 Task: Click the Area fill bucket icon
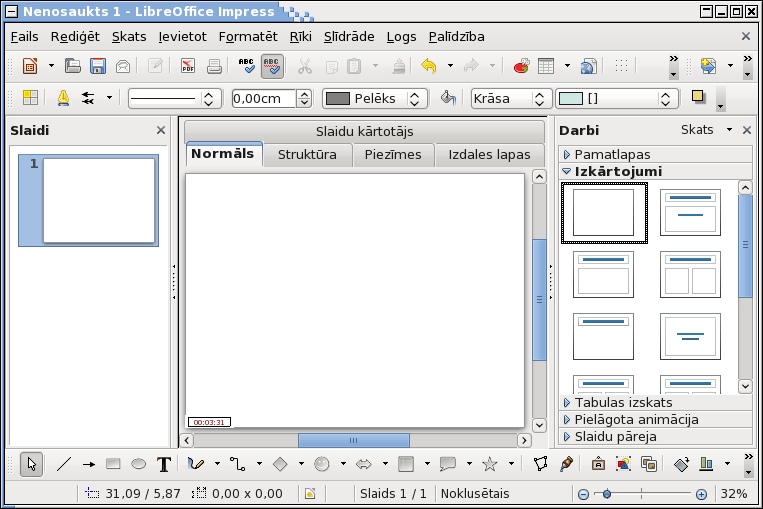coord(448,98)
